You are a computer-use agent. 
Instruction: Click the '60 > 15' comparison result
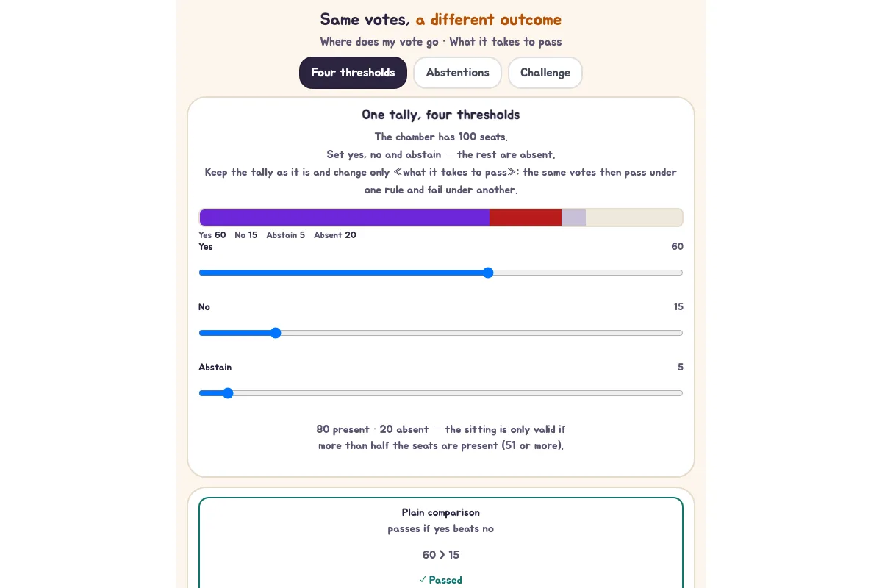(441, 555)
